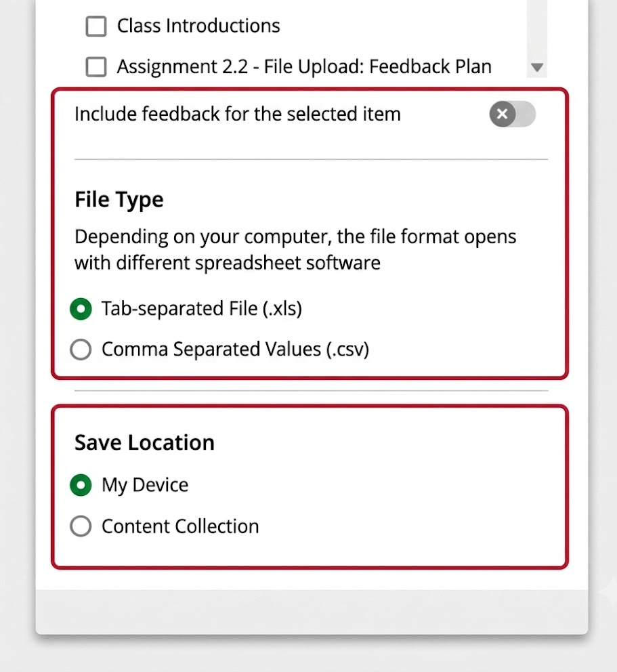
Task: Select the My Device radio button
Action: pos(81,485)
